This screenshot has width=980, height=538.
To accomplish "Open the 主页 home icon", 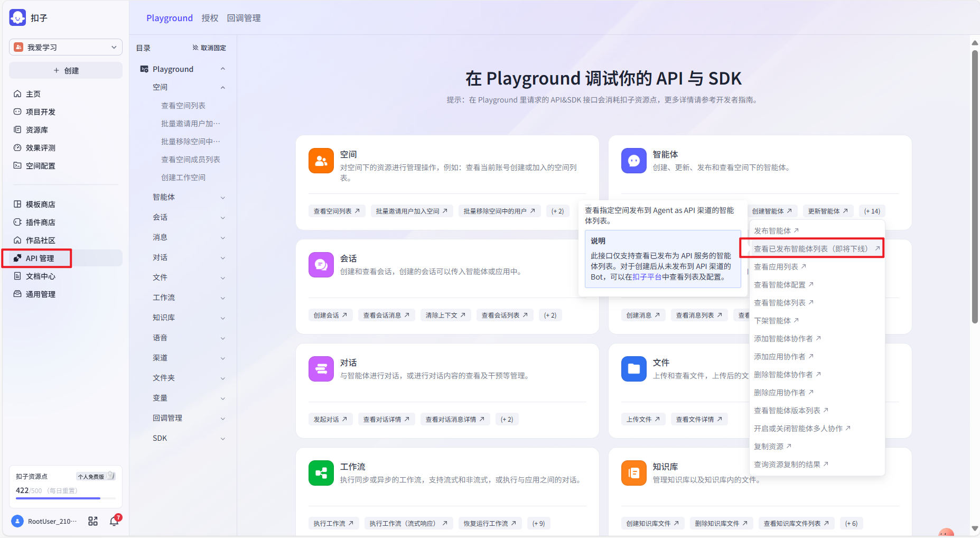I will pos(17,94).
